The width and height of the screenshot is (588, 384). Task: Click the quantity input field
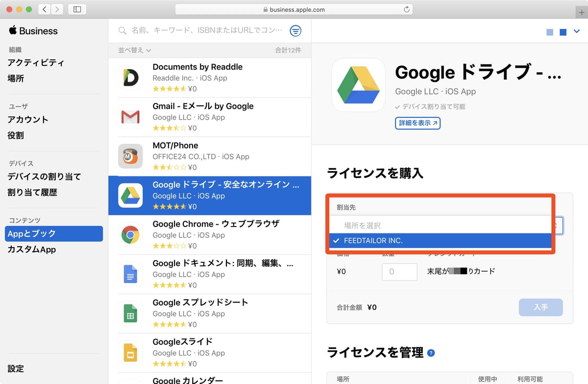click(399, 271)
